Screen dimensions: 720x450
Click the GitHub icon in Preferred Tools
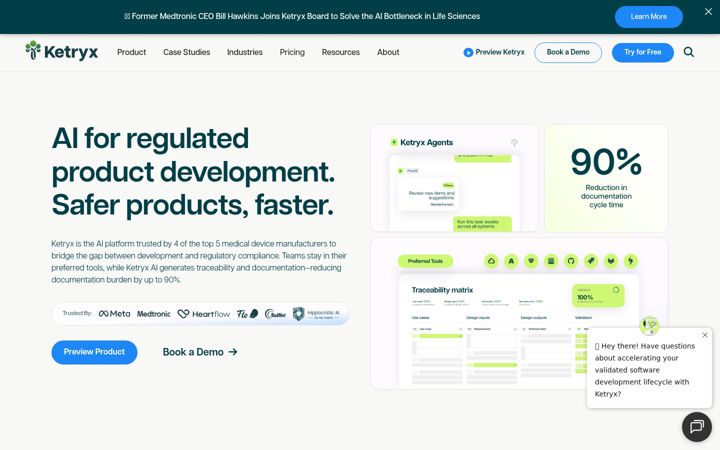(x=571, y=261)
